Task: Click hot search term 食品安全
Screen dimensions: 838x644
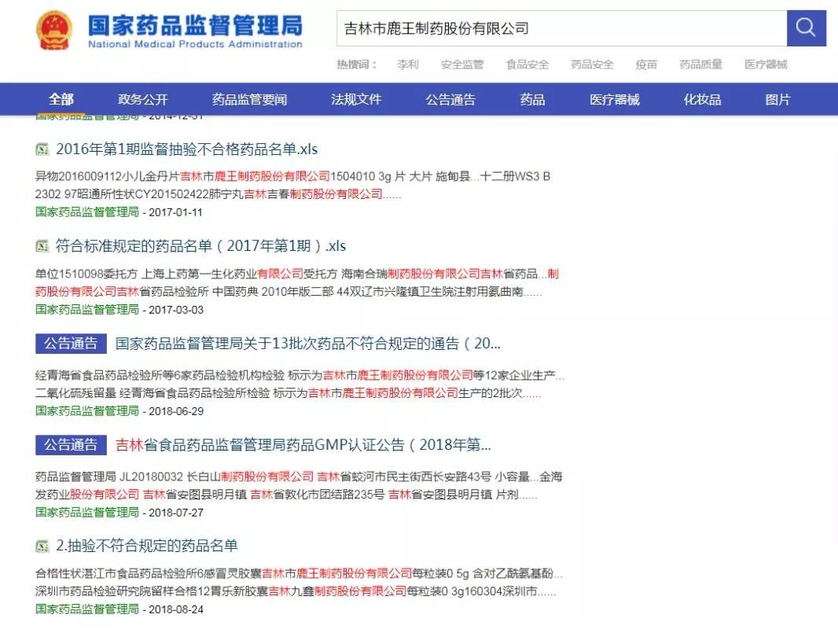Action: (527, 64)
